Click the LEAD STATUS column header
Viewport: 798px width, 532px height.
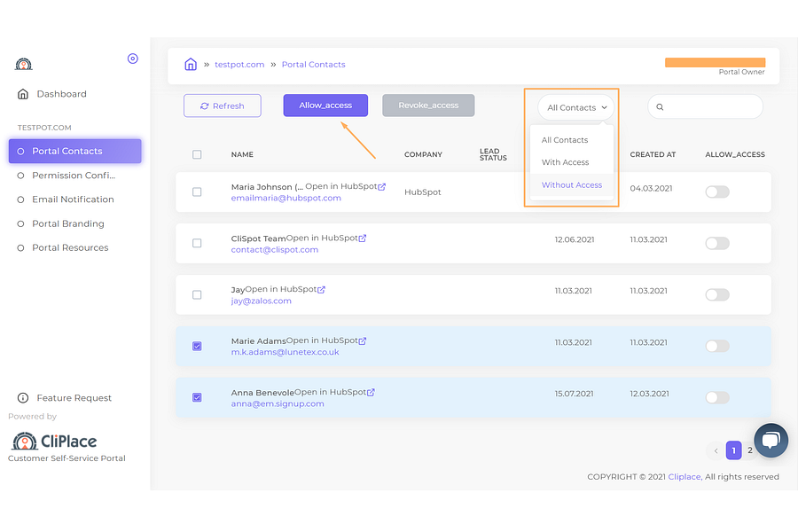coord(493,155)
